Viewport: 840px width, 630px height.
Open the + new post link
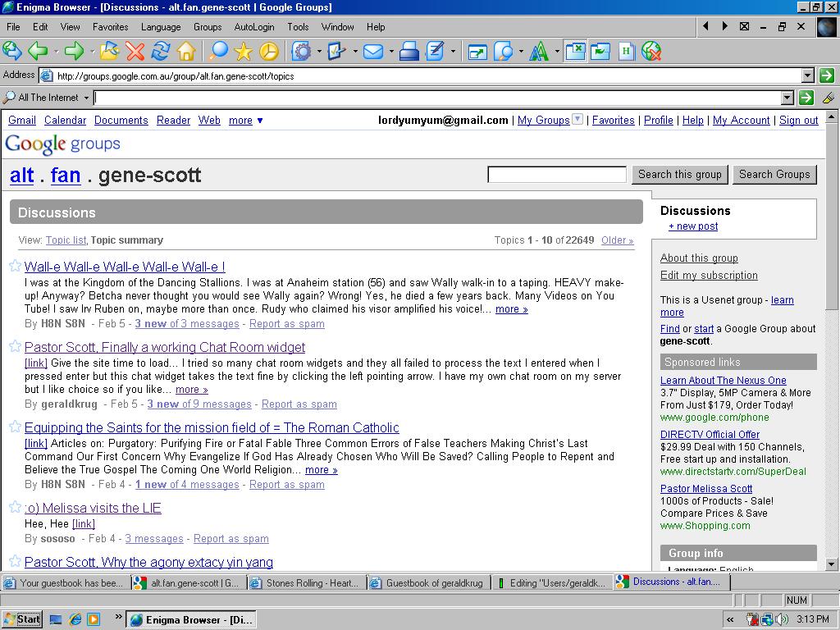pyautogui.click(x=693, y=226)
